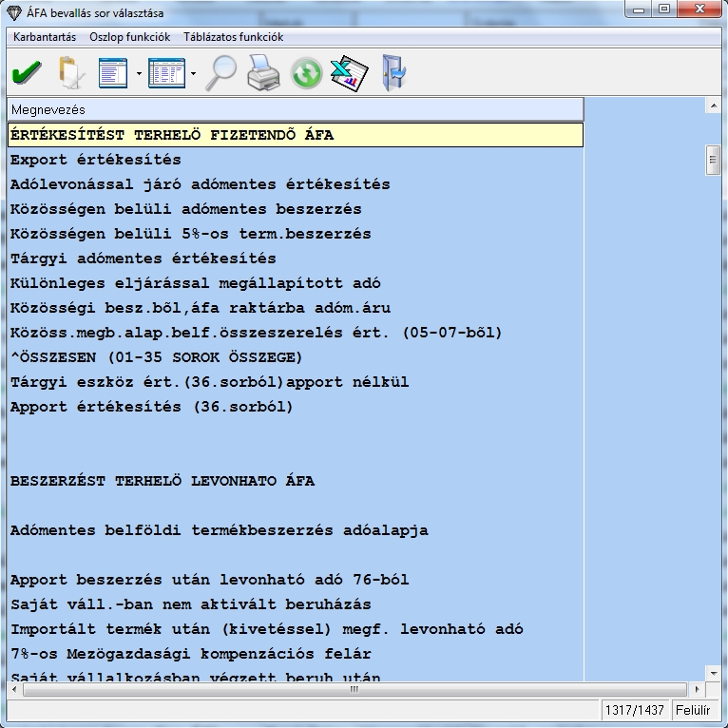Click the horizontal scrollbar right arrow
The height and width of the screenshot is (728, 728).
pyautogui.click(x=700, y=689)
